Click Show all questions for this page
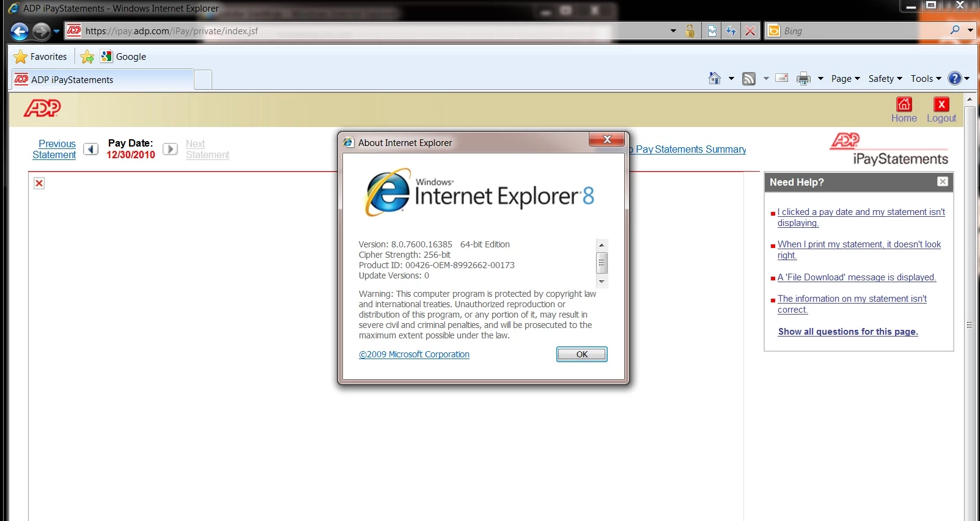The height and width of the screenshot is (521, 980). tap(848, 332)
